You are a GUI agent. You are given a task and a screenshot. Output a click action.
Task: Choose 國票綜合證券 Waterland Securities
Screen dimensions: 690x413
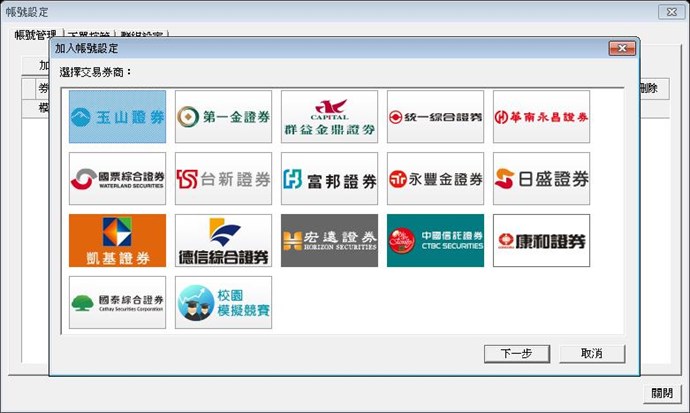(x=117, y=179)
